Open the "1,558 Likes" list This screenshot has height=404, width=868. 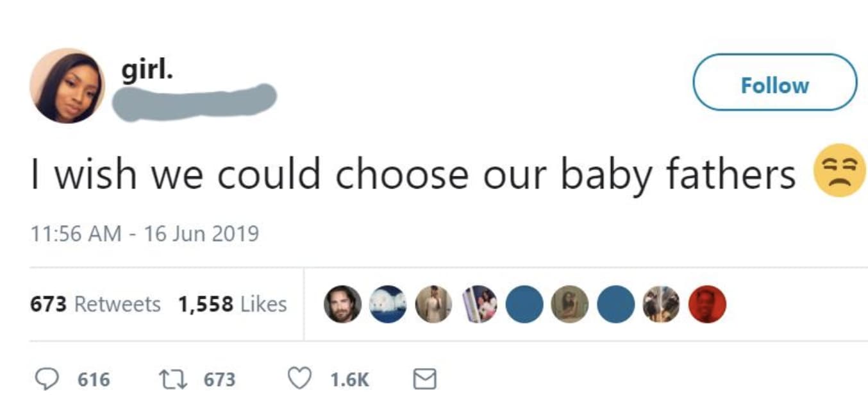click(232, 304)
